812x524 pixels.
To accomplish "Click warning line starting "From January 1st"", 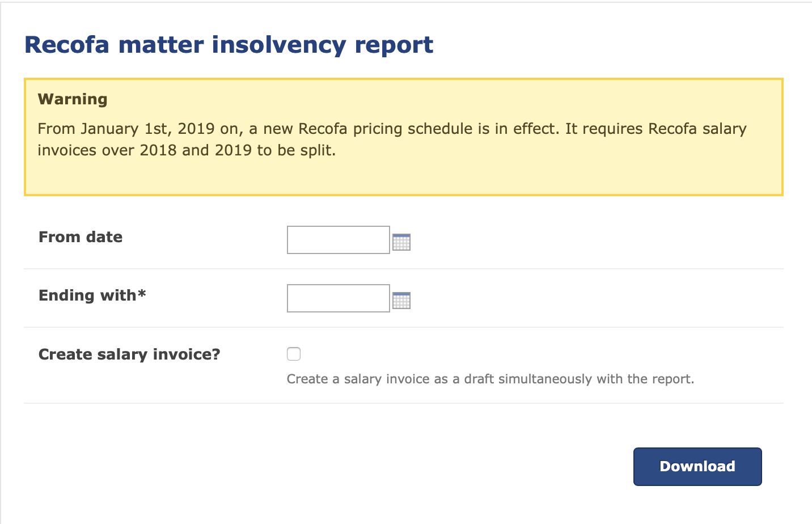I will [x=392, y=129].
